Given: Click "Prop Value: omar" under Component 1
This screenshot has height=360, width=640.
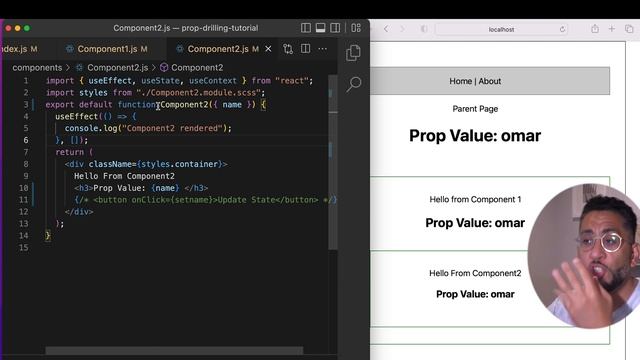Looking at the screenshot, I should pos(475,223).
